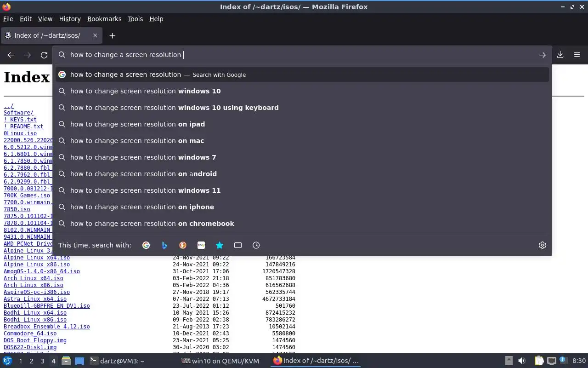Open the notification tray icon with badge

[564, 361]
